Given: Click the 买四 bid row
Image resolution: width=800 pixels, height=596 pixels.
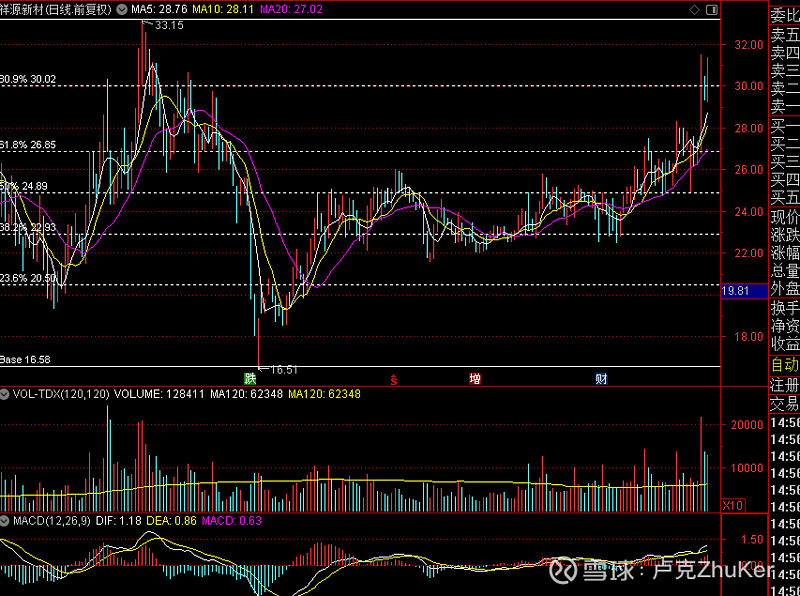Looking at the screenshot, I should pyautogui.click(x=785, y=179).
